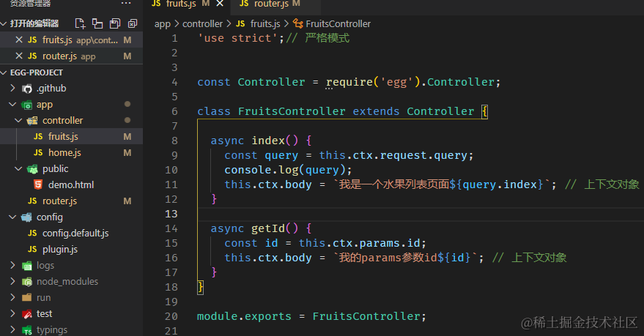Open router.js under the app folder
The width and height of the screenshot is (644, 336).
(72, 201)
